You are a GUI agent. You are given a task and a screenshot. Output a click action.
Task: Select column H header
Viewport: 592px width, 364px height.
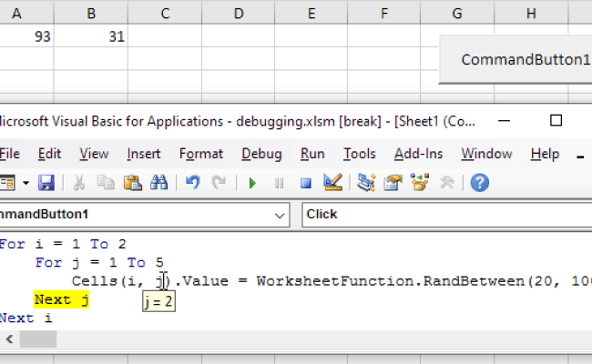(531, 14)
